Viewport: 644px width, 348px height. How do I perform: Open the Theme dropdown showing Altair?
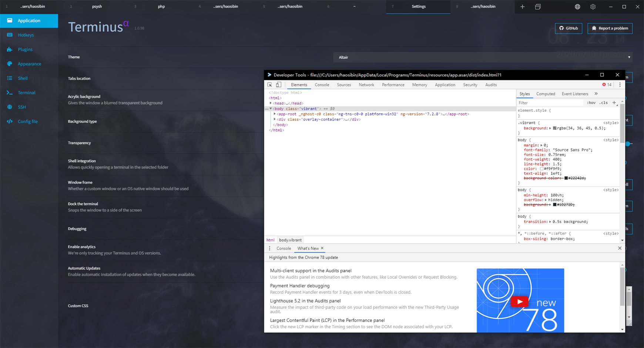[483, 57]
